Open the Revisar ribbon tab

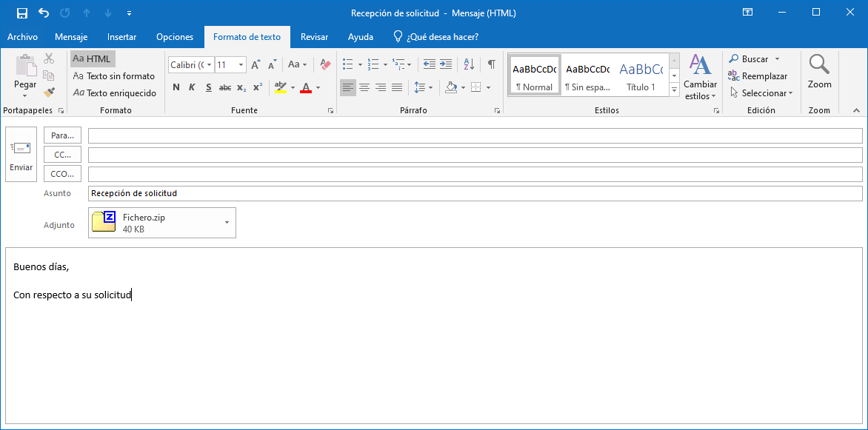point(314,37)
